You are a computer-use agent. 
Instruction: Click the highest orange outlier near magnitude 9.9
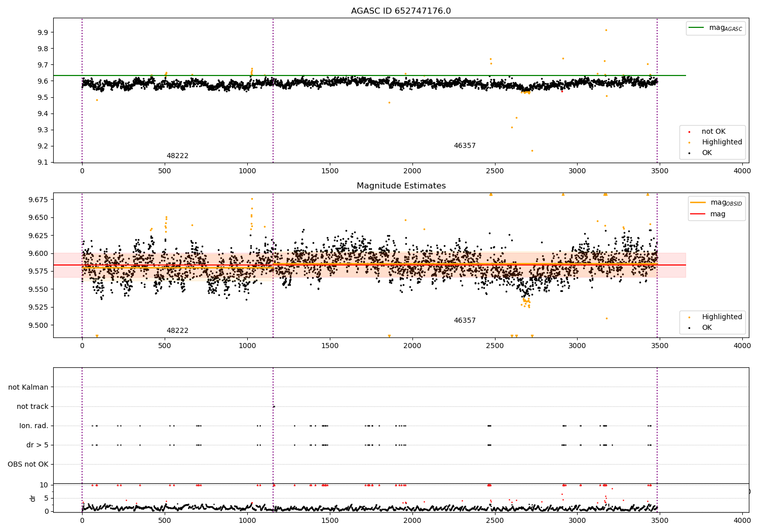606,30
